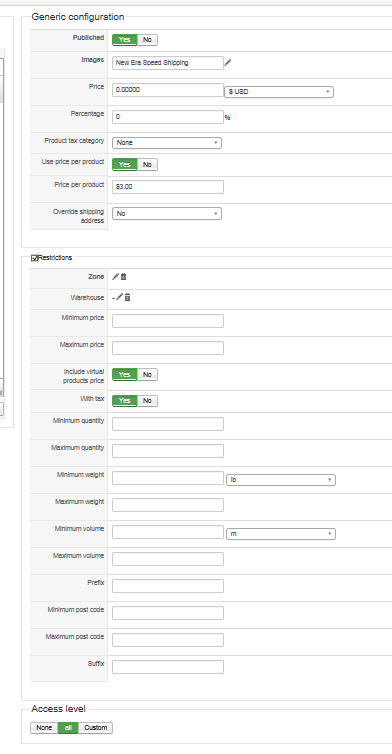Uncheck the Restrictions checkbox
Image resolution: width=392 pixels, height=754 pixels.
(x=34, y=258)
